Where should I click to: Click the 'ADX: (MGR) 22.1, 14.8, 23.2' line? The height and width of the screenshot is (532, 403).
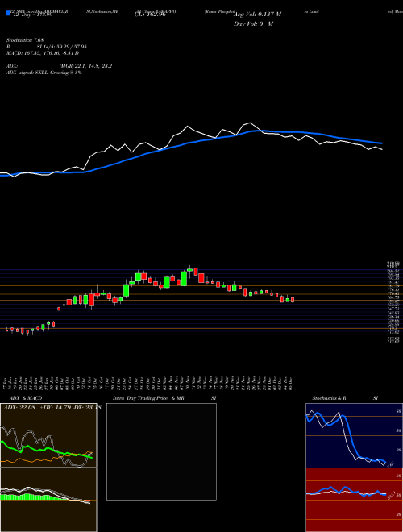pyautogui.click(x=60, y=66)
